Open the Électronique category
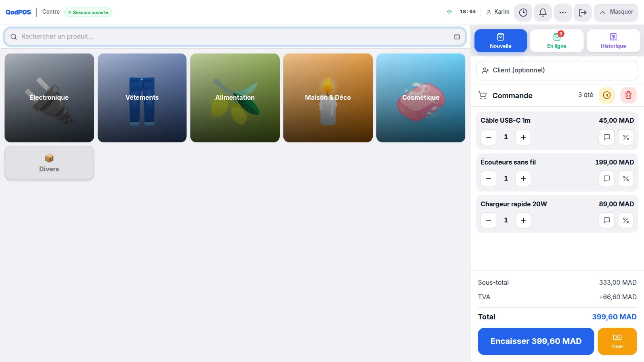This screenshot has width=644, height=362. click(49, 98)
